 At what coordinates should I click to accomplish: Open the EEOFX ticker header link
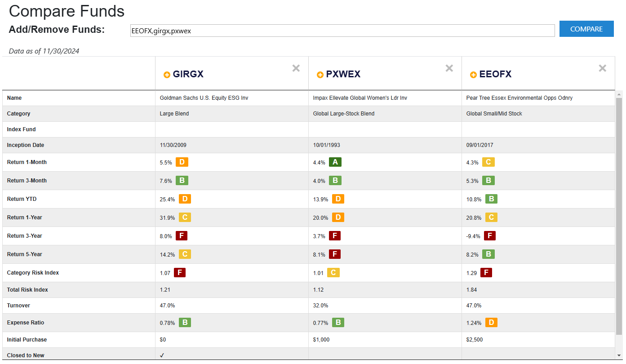point(495,75)
